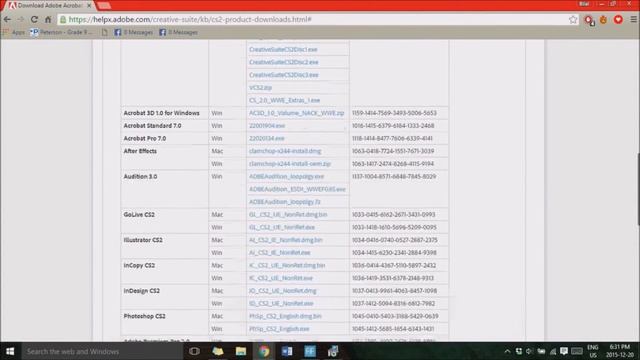
Task: Click the browser forward arrow
Action: coord(20,19)
